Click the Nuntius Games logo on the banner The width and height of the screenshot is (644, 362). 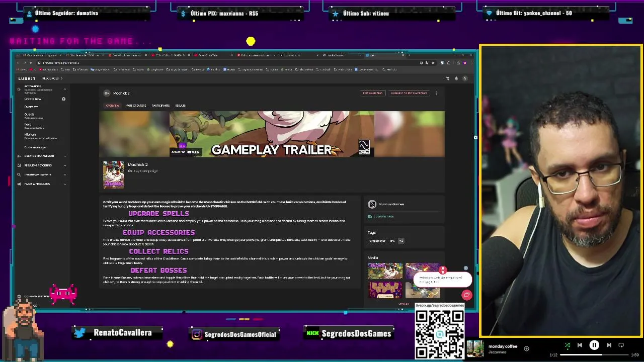[x=364, y=147]
